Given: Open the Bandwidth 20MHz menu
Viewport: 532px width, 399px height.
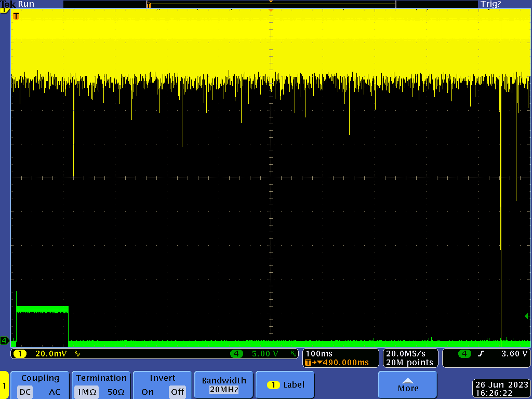Looking at the screenshot, I should pos(223,385).
